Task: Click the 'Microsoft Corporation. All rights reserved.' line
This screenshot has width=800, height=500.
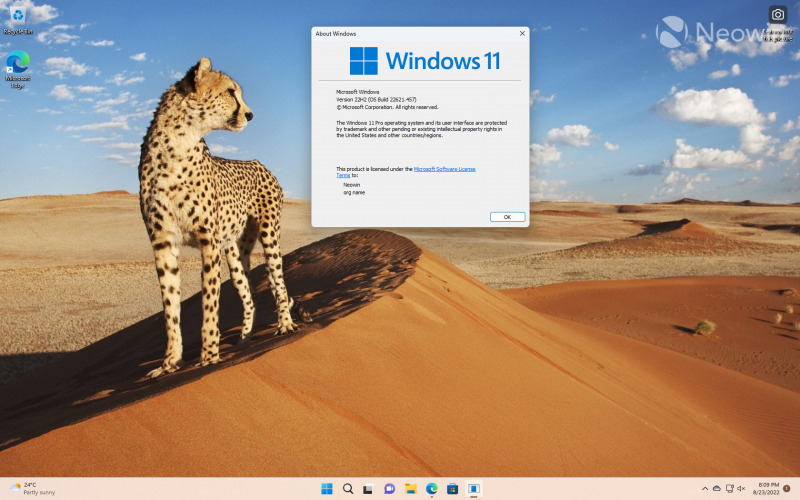Action: (x=387, y=107)
